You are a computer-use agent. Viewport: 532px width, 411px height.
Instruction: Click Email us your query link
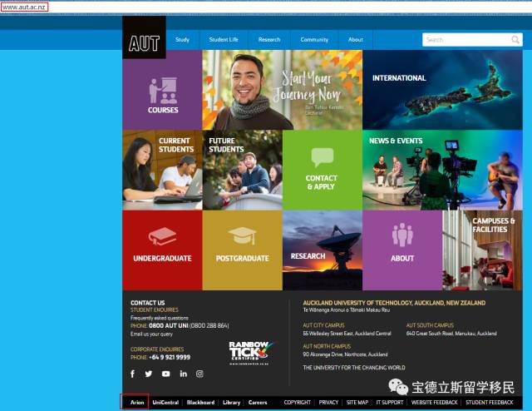151,334
